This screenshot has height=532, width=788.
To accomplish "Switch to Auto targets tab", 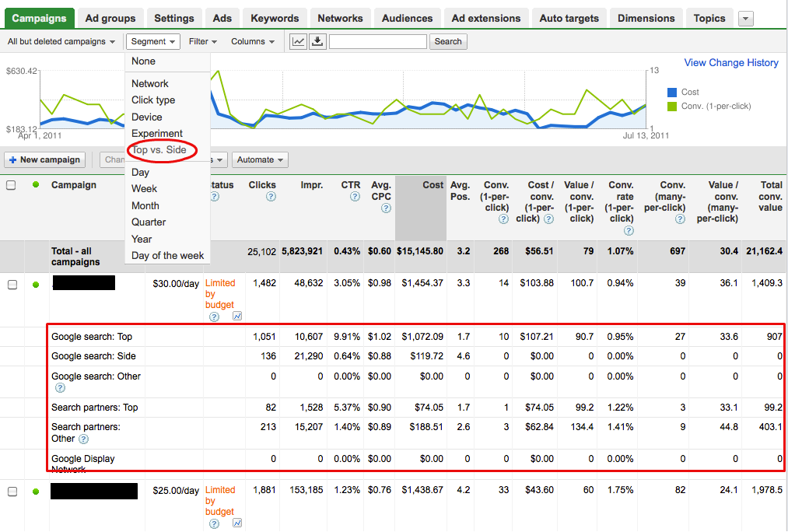I will [x=569, y=19].
